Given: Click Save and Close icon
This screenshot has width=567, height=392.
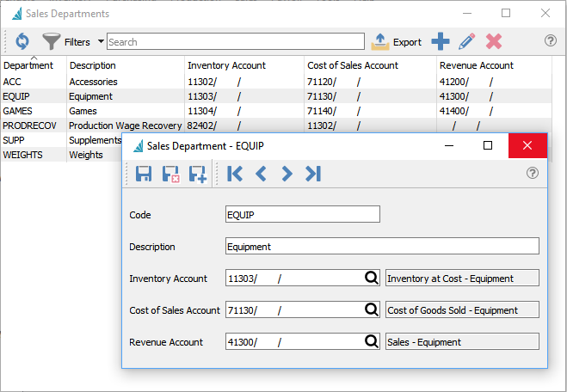Looking at the screenshot, I should point(170,174).
